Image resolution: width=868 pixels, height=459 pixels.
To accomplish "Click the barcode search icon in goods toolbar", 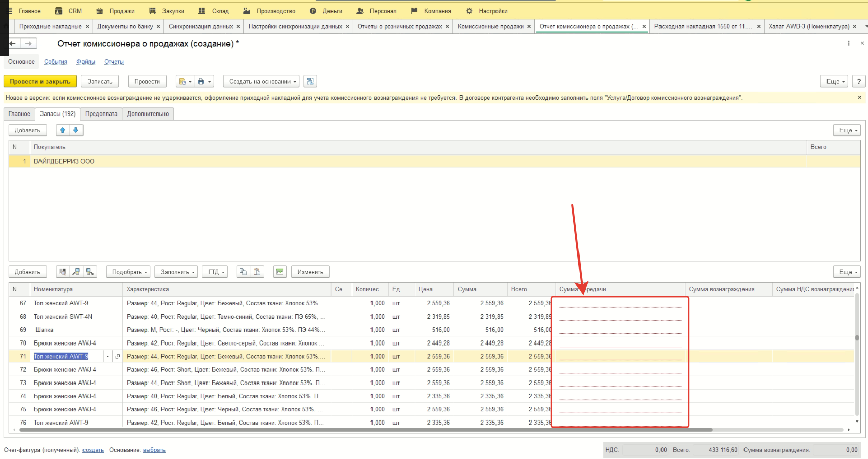I will point(63,272).
